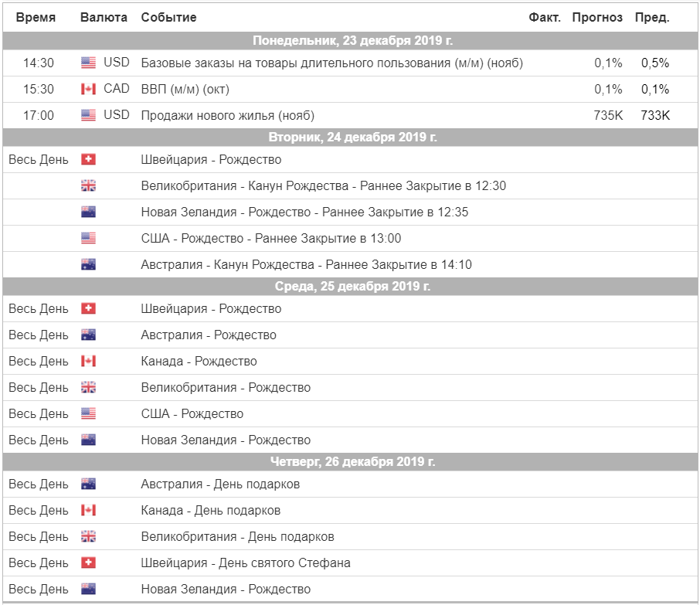Click the Прогноз column header
700x605 pixels.
[597, 18]
